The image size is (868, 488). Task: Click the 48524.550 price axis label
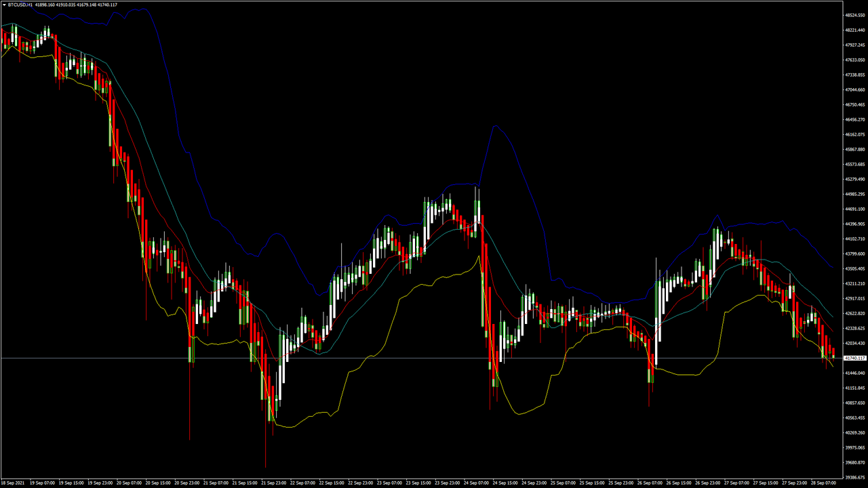tap(854, 15)
